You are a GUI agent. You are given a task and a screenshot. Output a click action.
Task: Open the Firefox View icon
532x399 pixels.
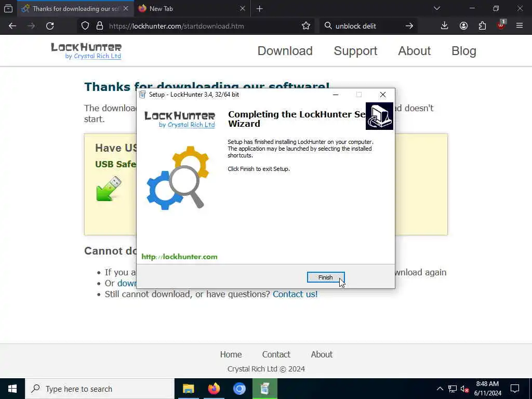pos(8,8)
